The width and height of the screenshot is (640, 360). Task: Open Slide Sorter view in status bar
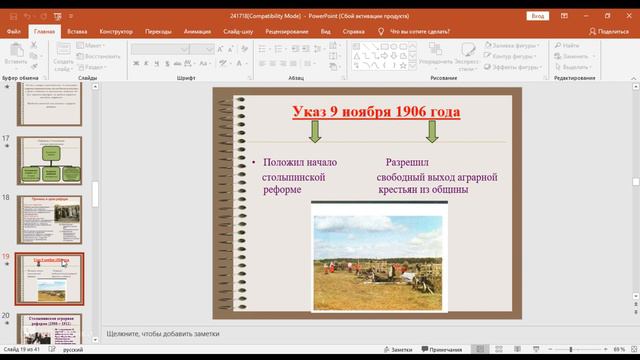tap(499, 349)
